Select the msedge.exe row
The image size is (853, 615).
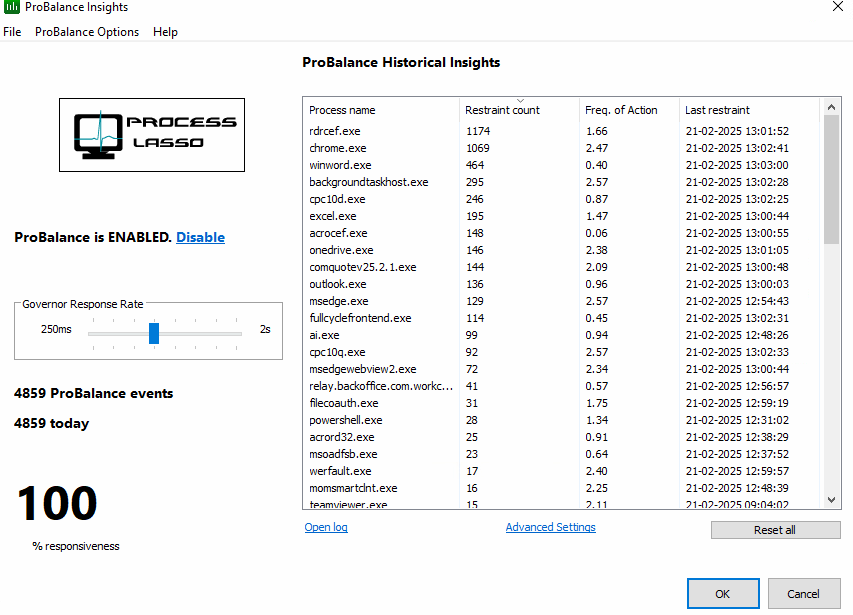click(x=560, y=301)
